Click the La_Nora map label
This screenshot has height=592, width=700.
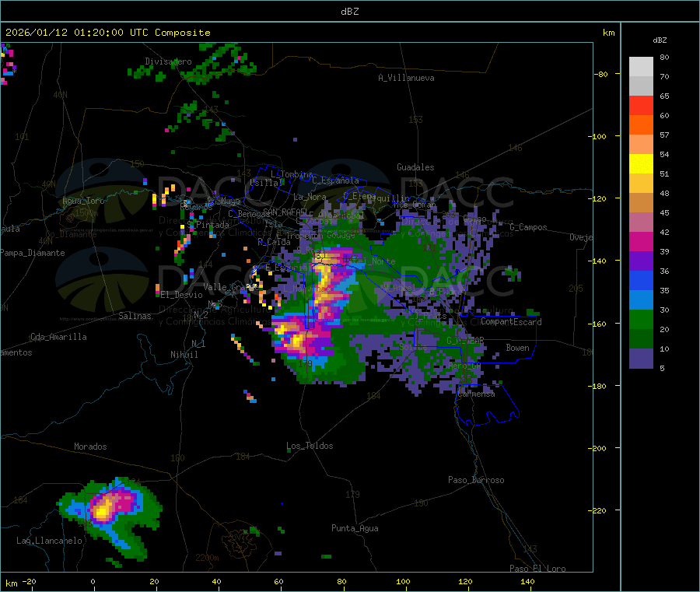(x=310, y=197)
